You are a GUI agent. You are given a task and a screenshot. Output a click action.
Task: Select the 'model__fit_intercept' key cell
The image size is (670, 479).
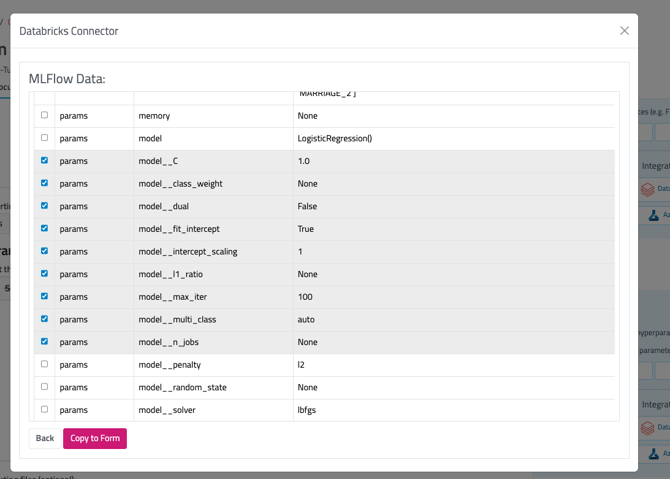coord(214,229)
